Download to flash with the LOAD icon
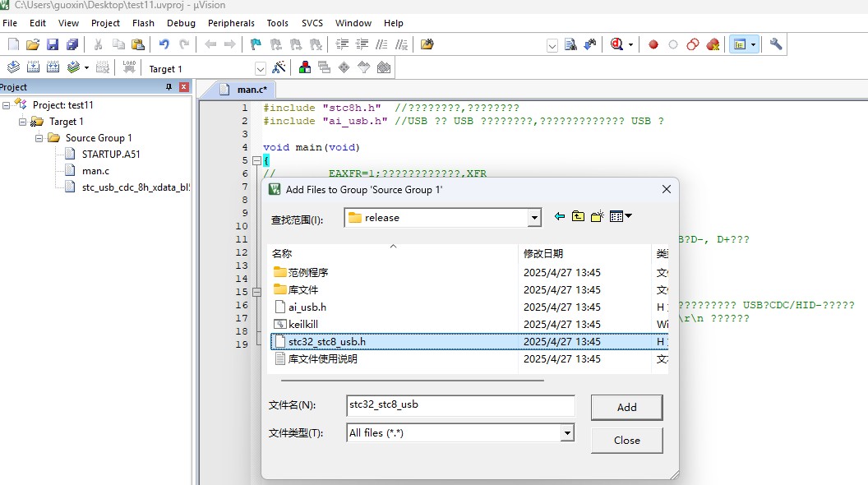The height and width of the screenshot is (485, 868). coord(129,67)
